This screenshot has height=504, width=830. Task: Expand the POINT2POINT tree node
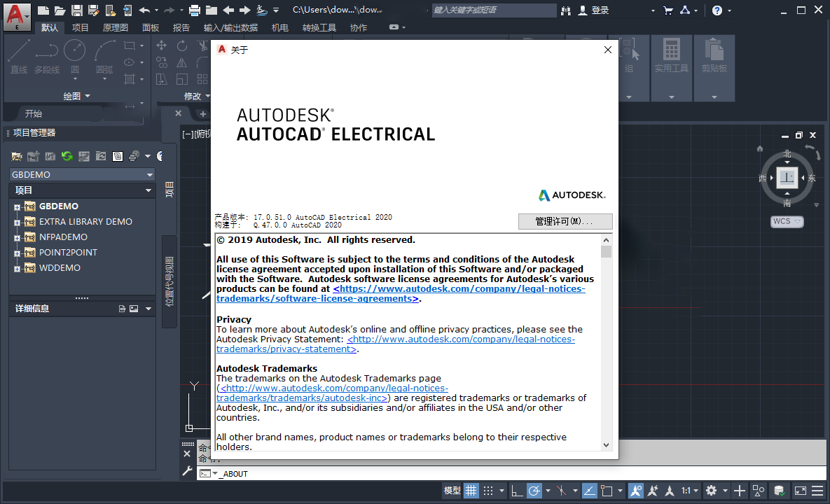point(17,253)
